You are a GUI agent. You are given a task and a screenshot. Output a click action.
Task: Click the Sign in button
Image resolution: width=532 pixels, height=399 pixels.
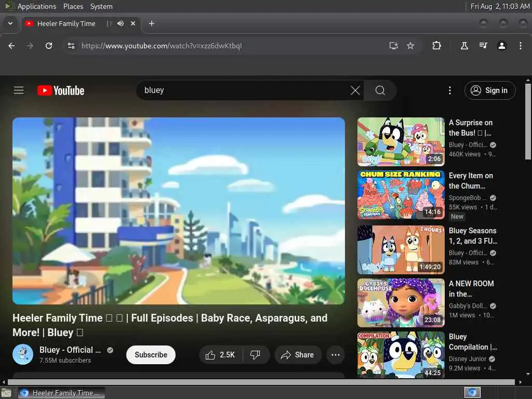490,90
